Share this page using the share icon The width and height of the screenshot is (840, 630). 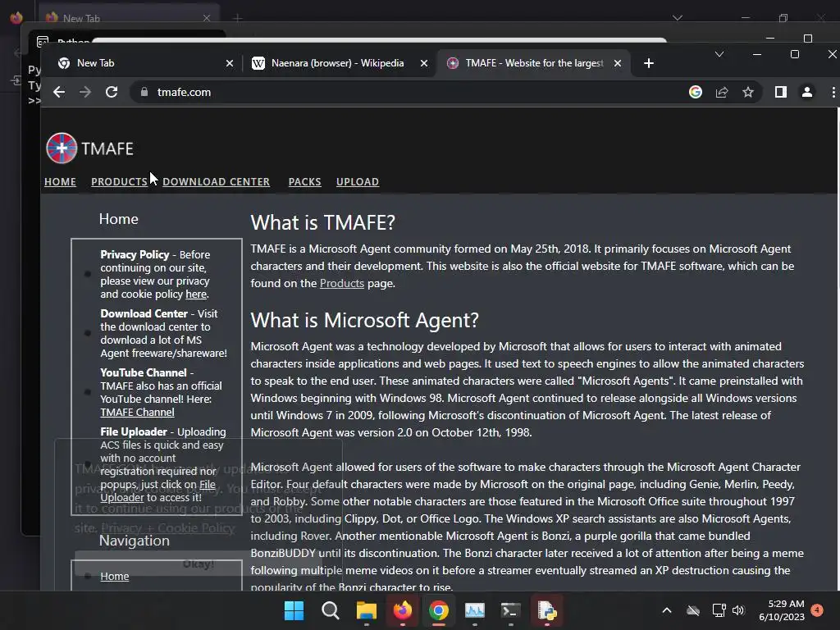pos(722,92)
